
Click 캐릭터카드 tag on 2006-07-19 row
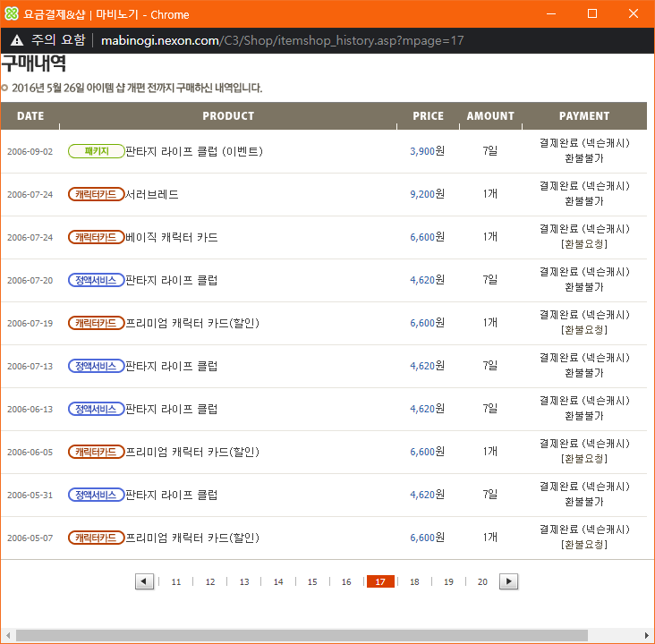[x=96, y=323]
